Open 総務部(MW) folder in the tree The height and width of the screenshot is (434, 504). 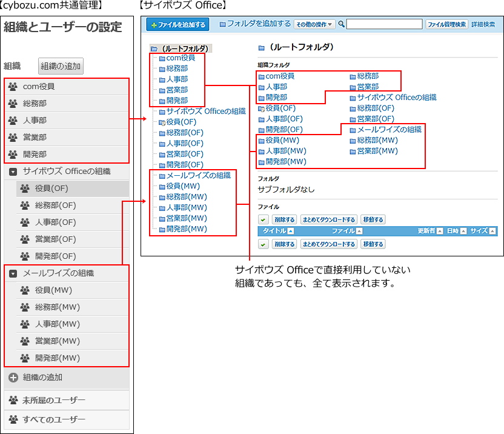point(187,197)
